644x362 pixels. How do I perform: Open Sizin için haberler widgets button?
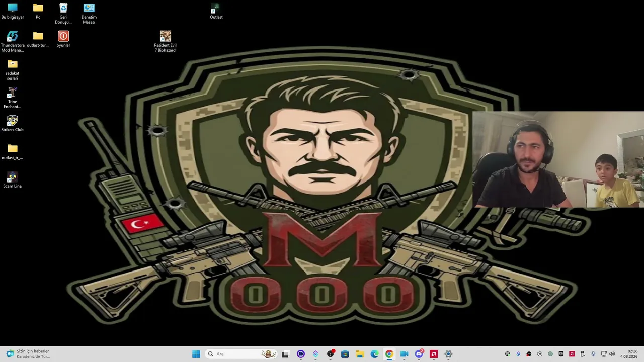[x=28, y=354]
